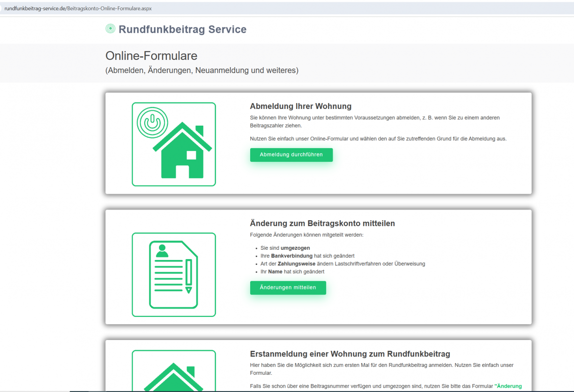
Task: Select the Online-Formulare page heading
Action: click(150, 56)
